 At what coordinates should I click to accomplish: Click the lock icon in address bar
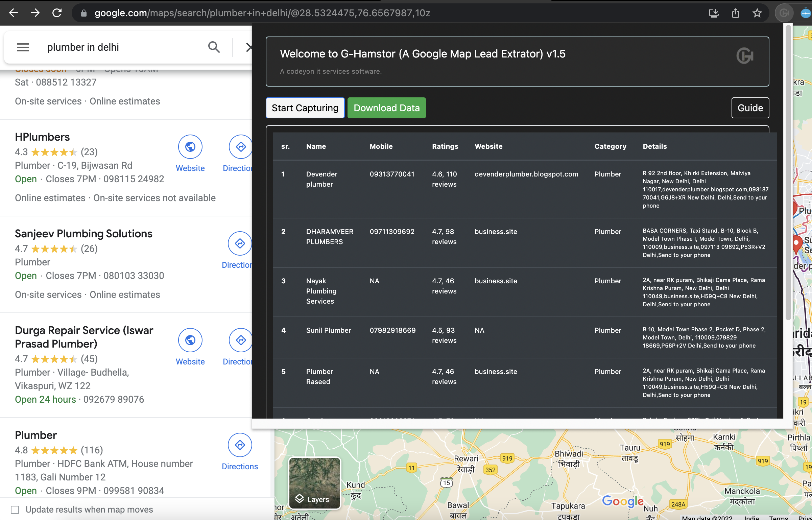[84, 13]
